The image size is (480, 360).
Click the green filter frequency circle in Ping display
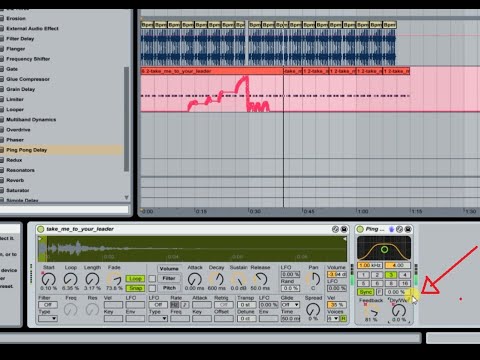(384, 249)
